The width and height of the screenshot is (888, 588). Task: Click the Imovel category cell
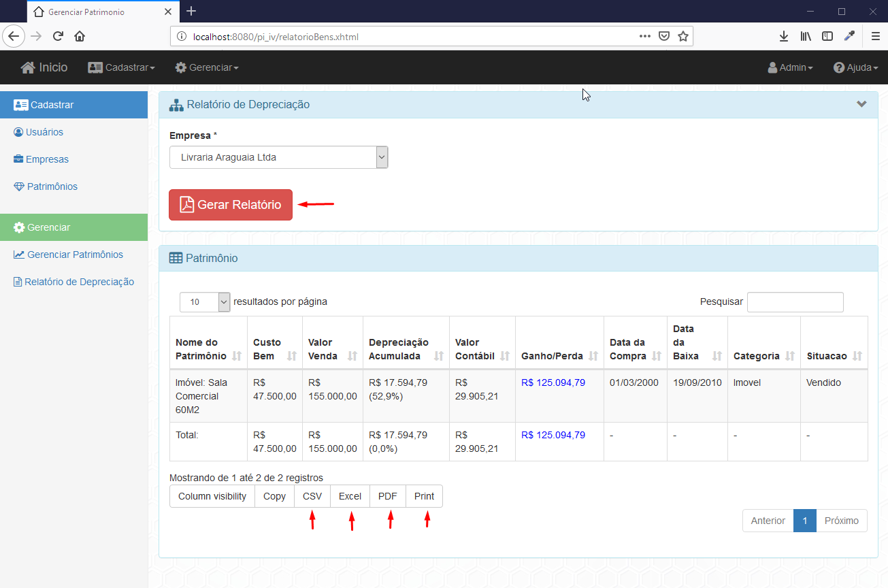[x=764, y=396]
